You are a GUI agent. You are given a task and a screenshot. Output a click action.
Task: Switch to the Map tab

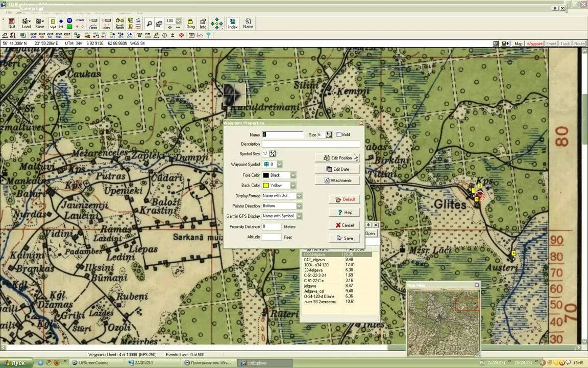(518, 43)
